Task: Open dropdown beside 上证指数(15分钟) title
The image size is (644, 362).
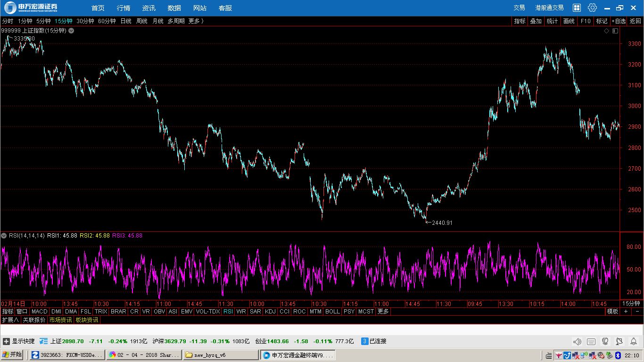Action: pos(71,31)
